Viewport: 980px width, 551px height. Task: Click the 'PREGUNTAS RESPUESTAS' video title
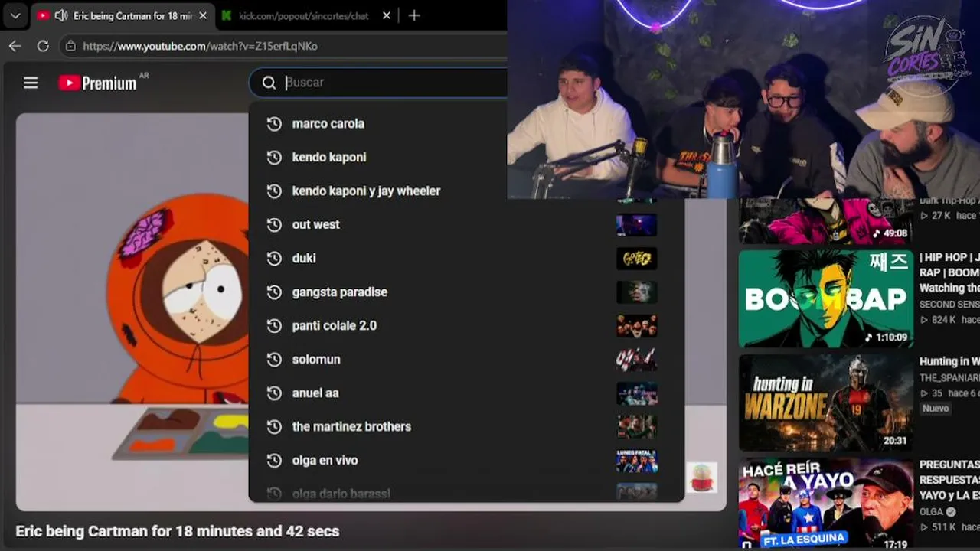[949, 480]
